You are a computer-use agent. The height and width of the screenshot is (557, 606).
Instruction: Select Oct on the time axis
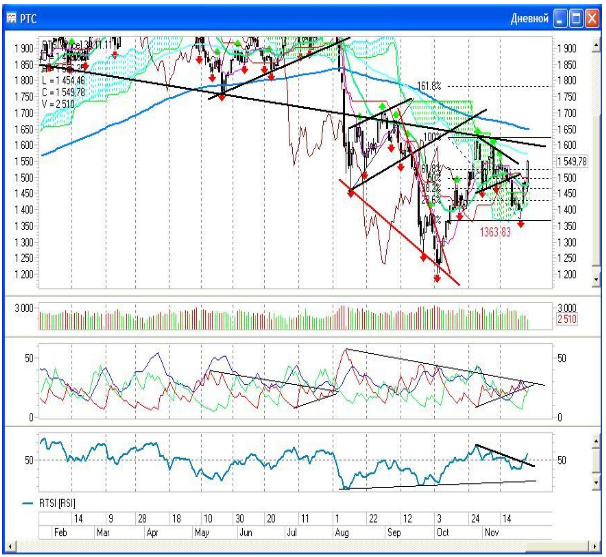pyautogui.click(x=443, y=536)
